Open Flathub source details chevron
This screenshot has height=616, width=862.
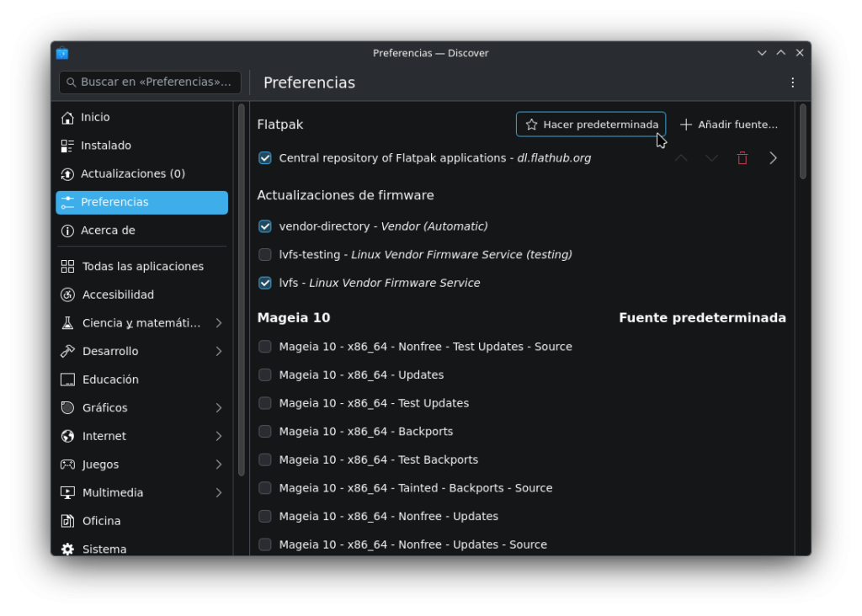(x=773, y=158)
